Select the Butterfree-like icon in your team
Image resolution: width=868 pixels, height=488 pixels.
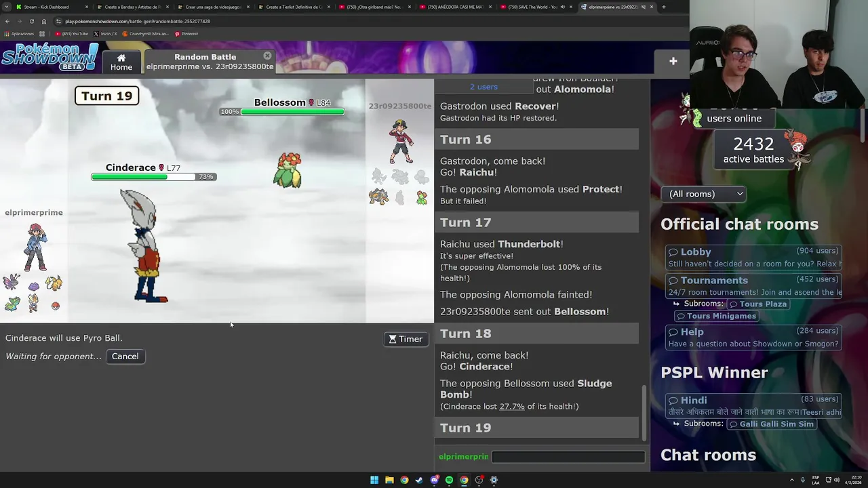(x=12, y=283)
